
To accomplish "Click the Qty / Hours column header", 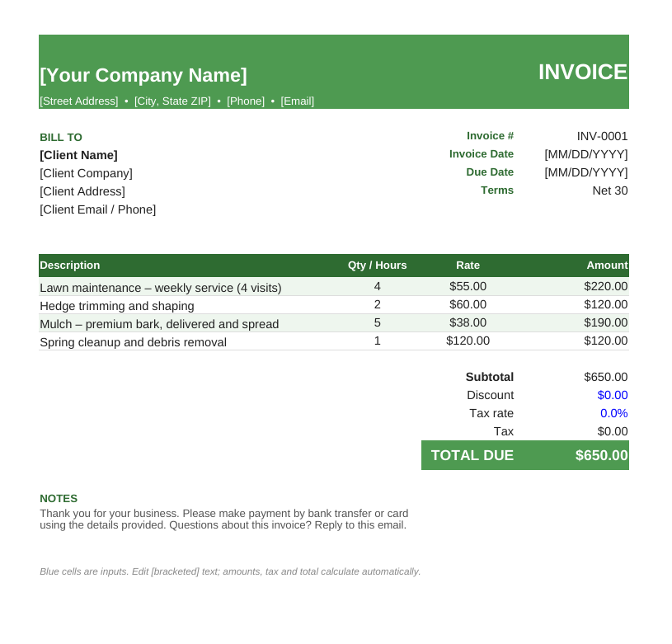I will click(x=377, y=266).
